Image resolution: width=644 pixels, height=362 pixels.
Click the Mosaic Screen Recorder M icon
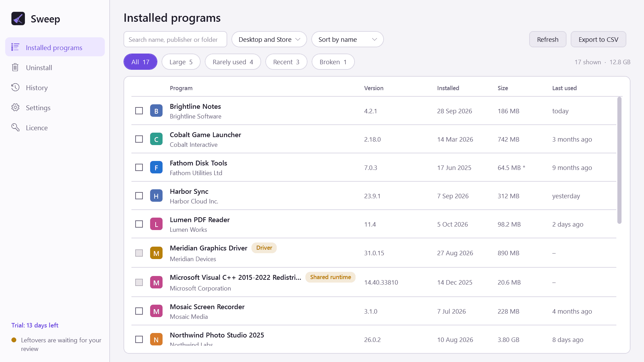(x=156, y=311)
